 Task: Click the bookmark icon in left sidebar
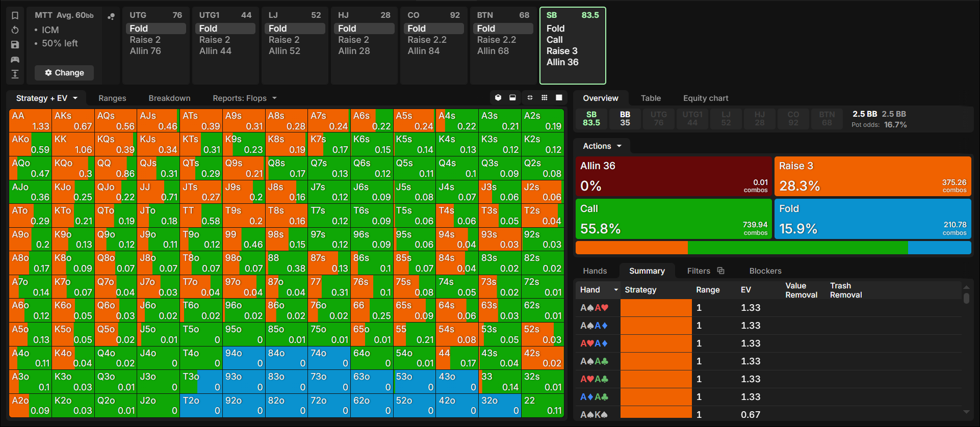(15, 15)
